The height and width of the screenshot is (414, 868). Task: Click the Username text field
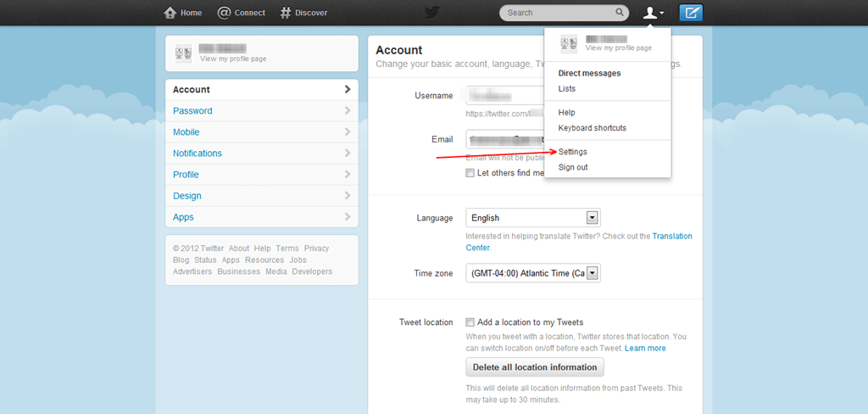pos(505,95)
